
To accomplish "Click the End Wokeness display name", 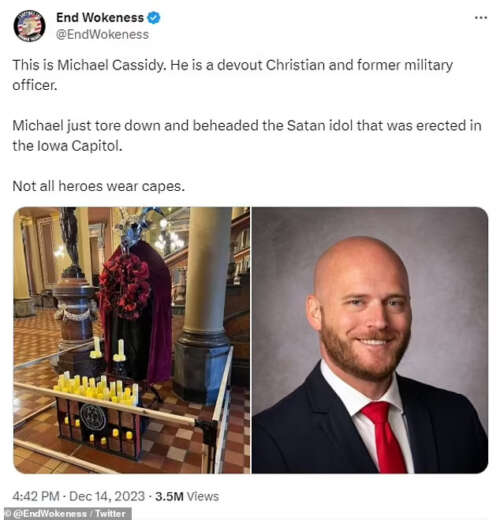I will click(x=100, y=18).
